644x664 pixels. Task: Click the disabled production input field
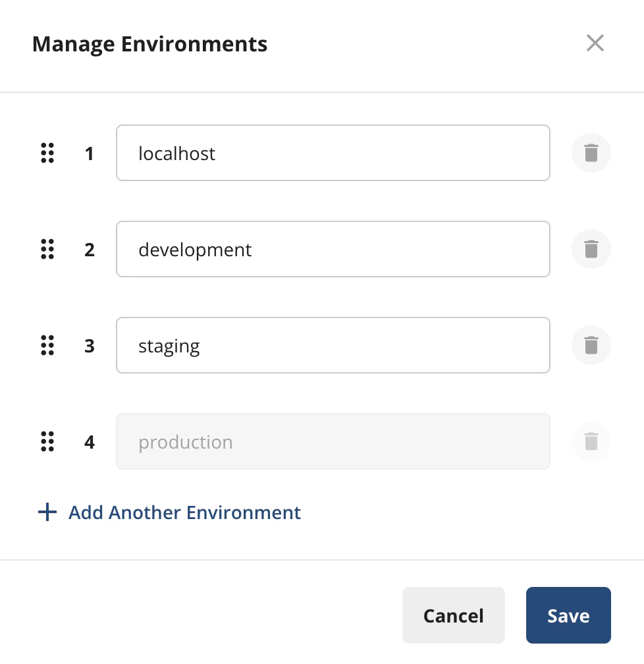coord(333,441)
